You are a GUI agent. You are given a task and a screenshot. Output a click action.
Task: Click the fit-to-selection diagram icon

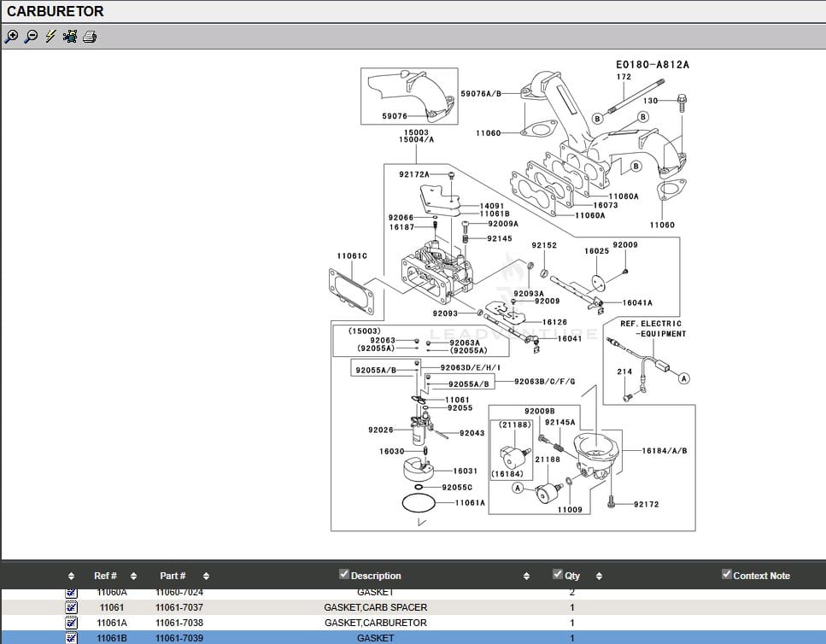(70, 36)
